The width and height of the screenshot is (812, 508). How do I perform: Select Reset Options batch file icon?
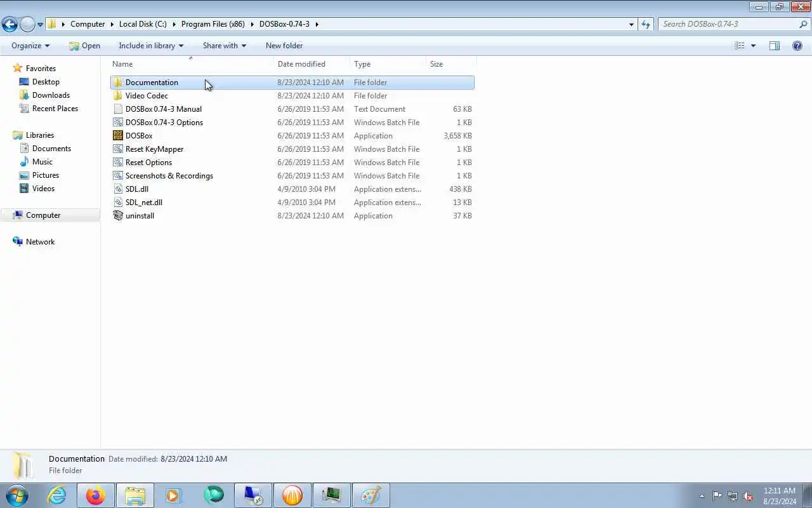[118, 163]
